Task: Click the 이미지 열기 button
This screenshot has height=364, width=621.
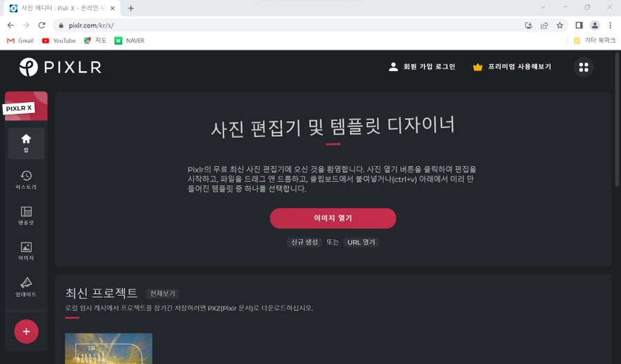Action: [333, 218]
